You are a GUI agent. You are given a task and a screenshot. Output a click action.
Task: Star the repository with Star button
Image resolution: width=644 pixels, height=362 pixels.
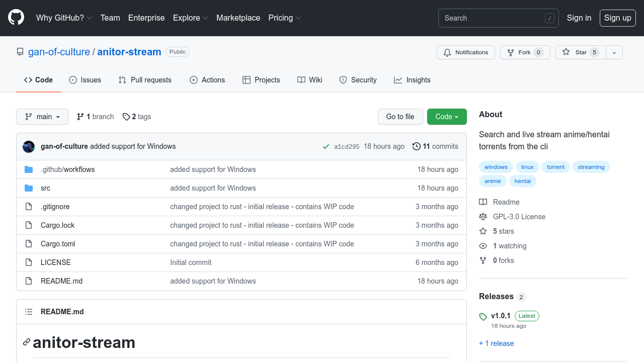[x=581, y=52]
